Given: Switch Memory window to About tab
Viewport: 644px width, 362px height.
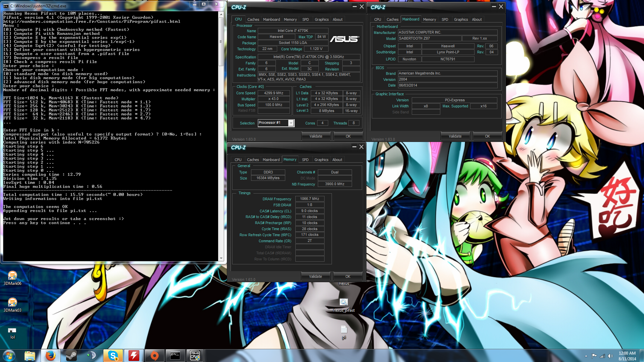Looking at the screenshot, I should coord(337,160).
